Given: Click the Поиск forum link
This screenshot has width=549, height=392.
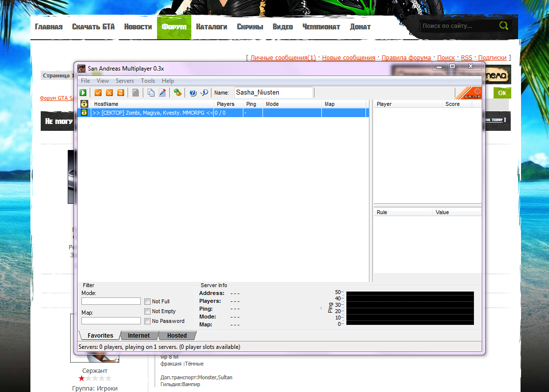Looking at the screenshot, I should tap(445, 58).
